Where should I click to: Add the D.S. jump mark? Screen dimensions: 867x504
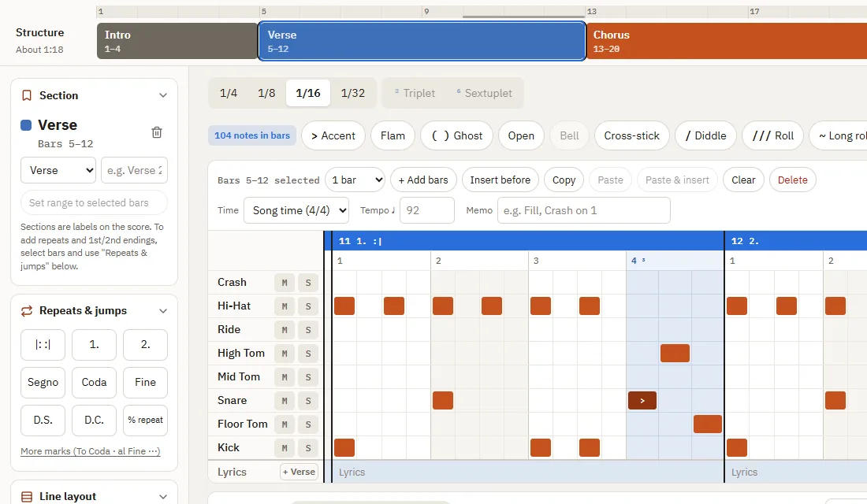pyautogui.click(x=43, y=420)
